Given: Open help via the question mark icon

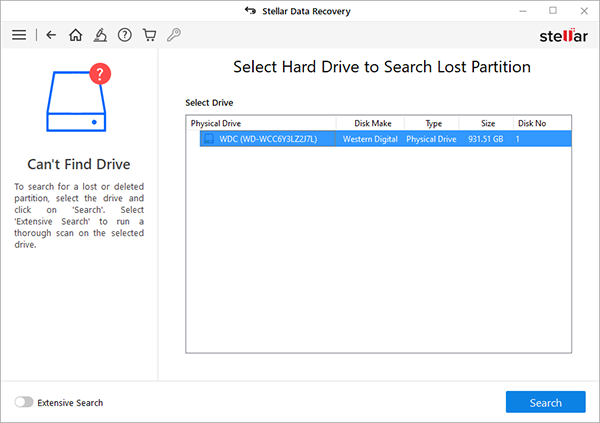Looking at the screenshot, I should pos(125,35).
